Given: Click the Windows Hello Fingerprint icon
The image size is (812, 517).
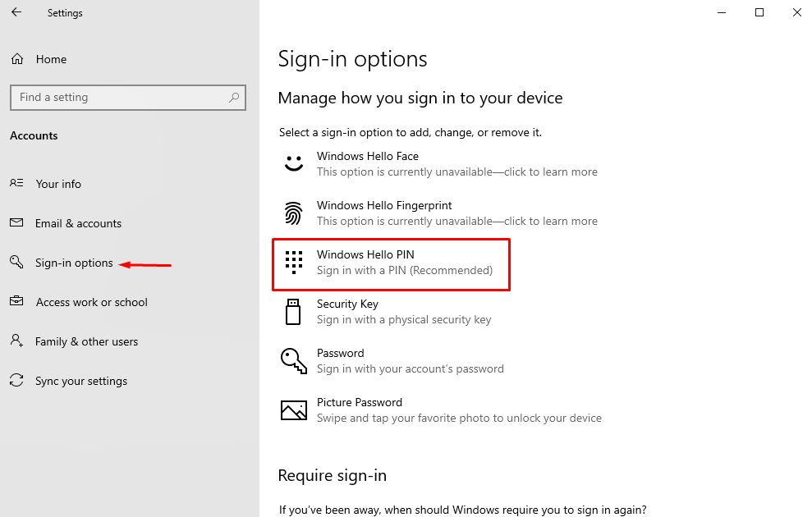Looking at the screenshot, I should pos(293,213).
